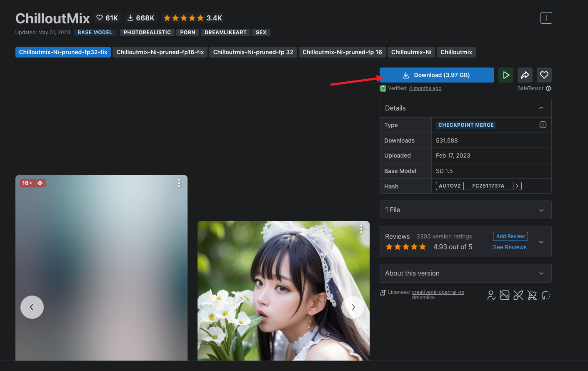
Task: Click the SD 1.5 base model value
Action: click(444, 171)
